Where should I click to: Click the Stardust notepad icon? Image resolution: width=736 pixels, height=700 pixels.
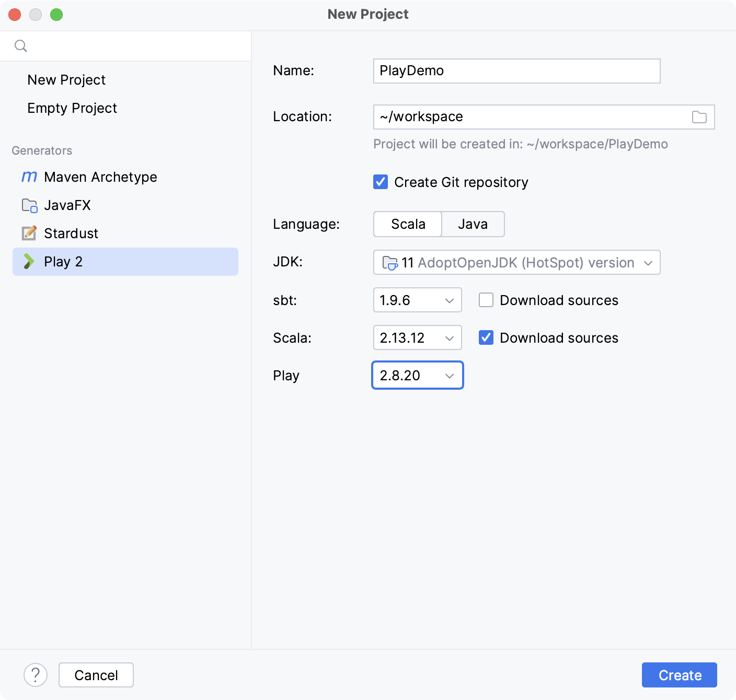click(29, 234)
